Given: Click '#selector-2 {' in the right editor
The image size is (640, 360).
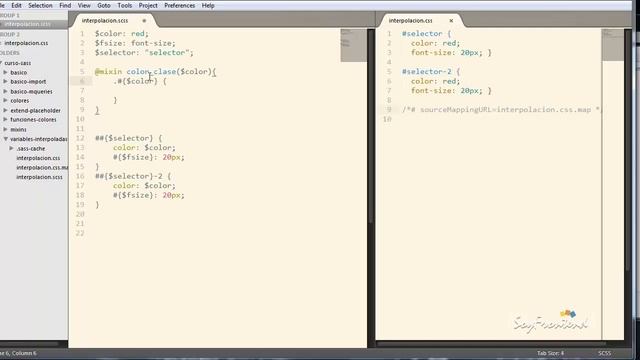Looking at the screenshot, I should pos(431,72).
